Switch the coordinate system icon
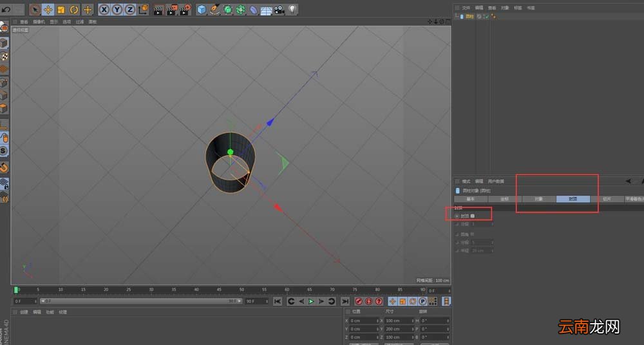Viewport: 644px width, 345px height. tap(143, 10)
